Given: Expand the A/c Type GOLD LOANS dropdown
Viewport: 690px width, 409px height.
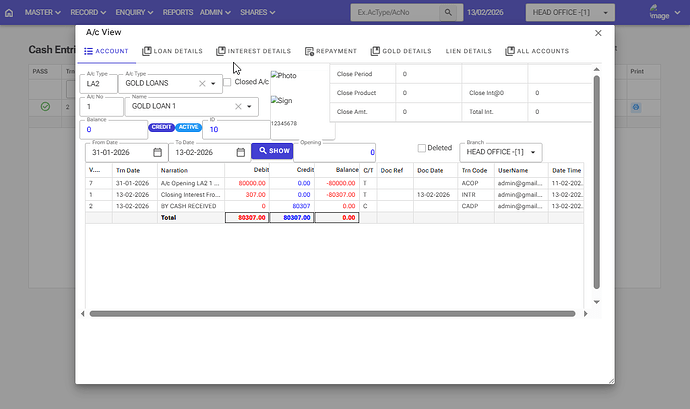Looking at the screenshot, I should 214,84.
